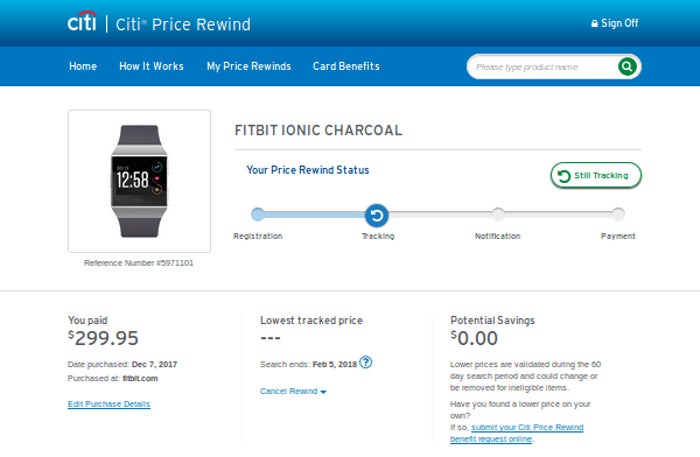Select the Fitbit Ionic Charcoal heading
Viewport: 700px width, 457px height.
[318, 130]
